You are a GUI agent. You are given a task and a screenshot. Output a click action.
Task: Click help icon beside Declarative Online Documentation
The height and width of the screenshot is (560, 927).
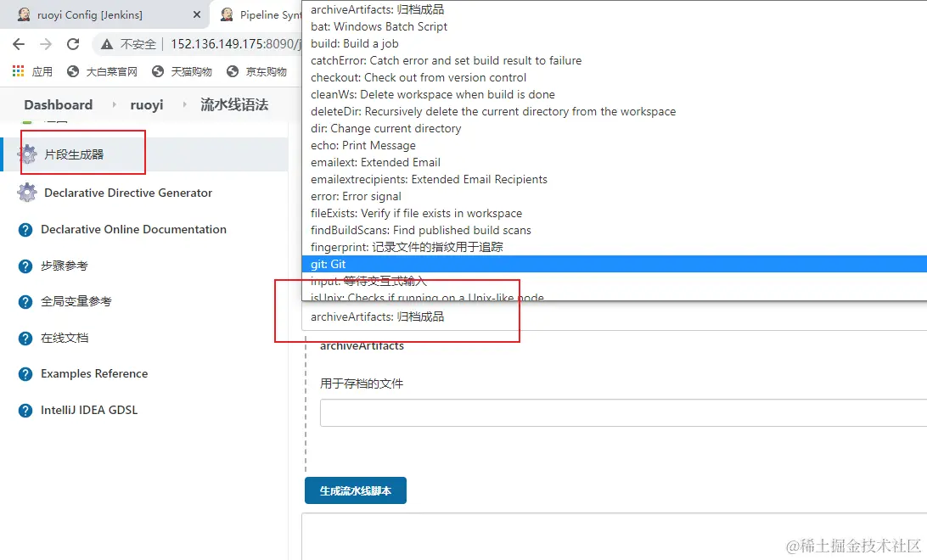(25, 230)
